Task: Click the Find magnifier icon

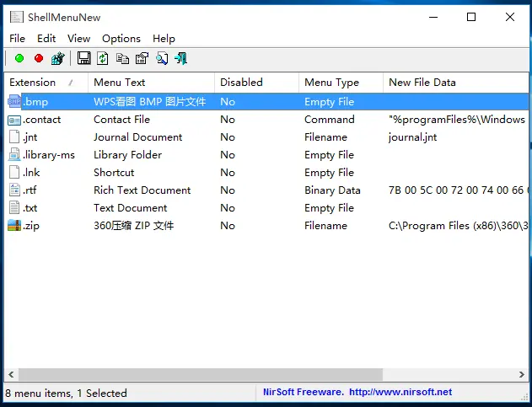Action: (x=161, y=58)
